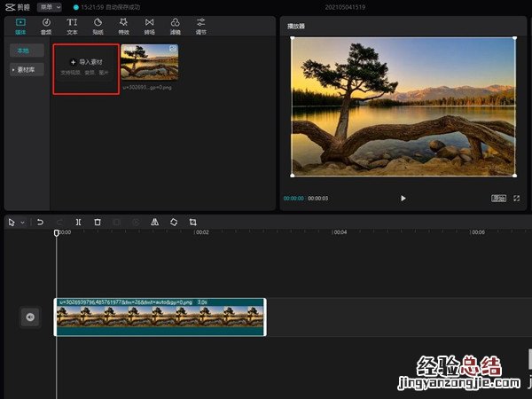Expand the pointer tool mode dropdown arrow
Image resolution: width=532 pixels, height=399 pixels.
tap(22, 222)
